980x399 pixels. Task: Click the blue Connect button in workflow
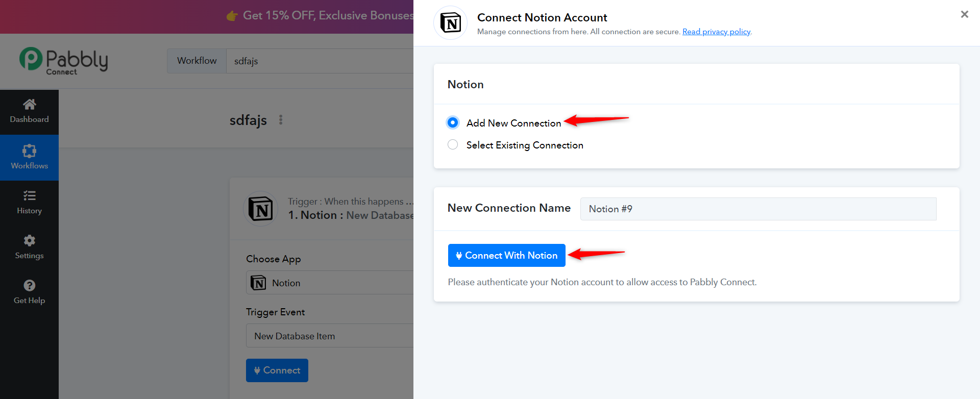click(x=277, y=370)
